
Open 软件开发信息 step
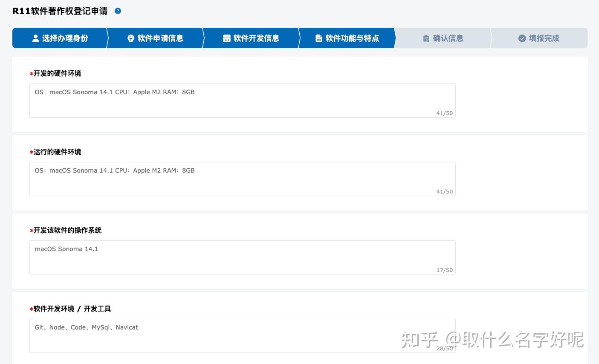click(251, 38)
